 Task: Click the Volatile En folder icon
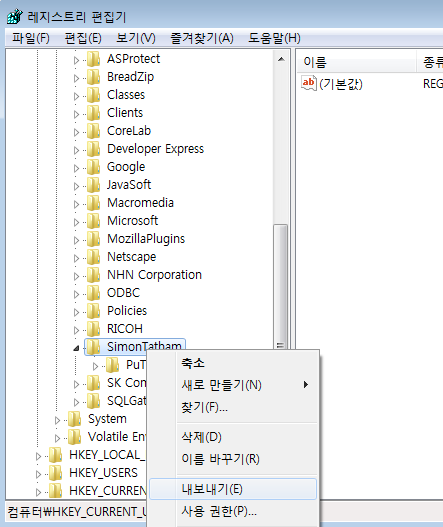pos(75,437)
